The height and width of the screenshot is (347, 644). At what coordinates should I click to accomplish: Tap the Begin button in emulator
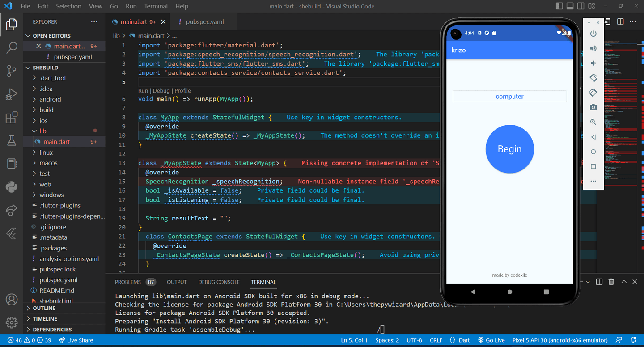[x=510, y=149]
